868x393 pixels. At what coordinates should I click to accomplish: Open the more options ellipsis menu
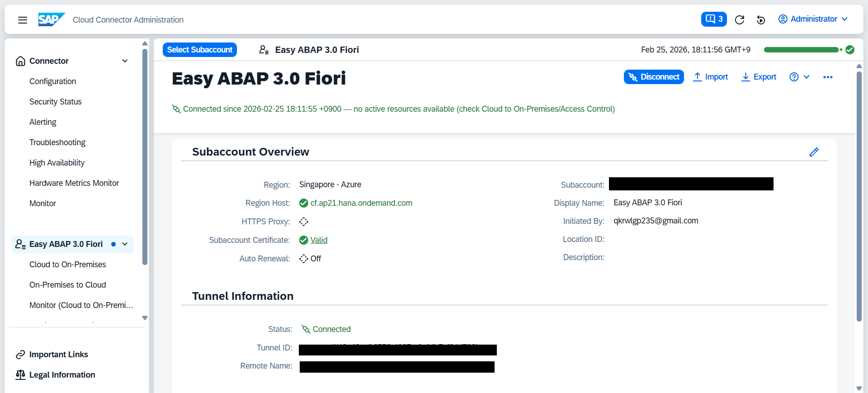[x=828, y=77]
